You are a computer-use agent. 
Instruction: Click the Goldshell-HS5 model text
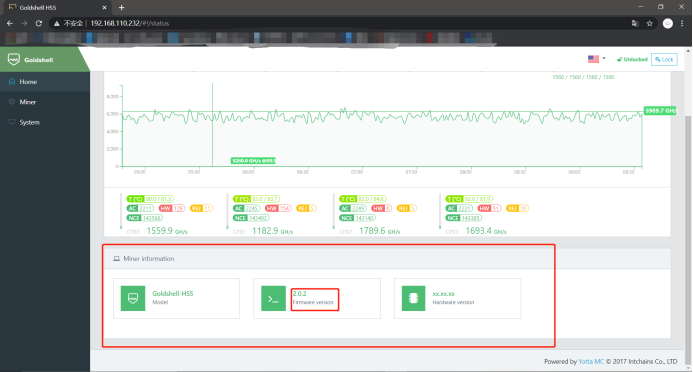173,293
